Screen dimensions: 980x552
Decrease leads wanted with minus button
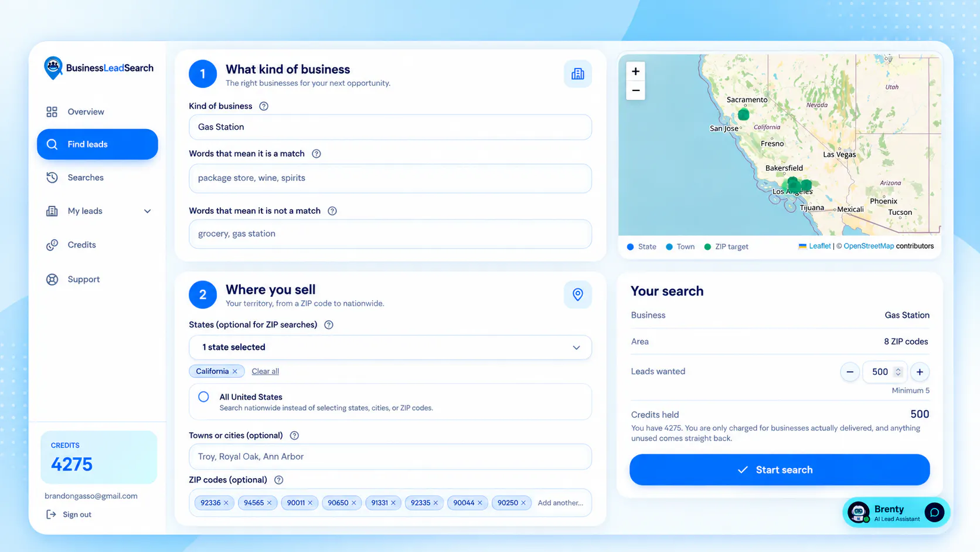850,372
